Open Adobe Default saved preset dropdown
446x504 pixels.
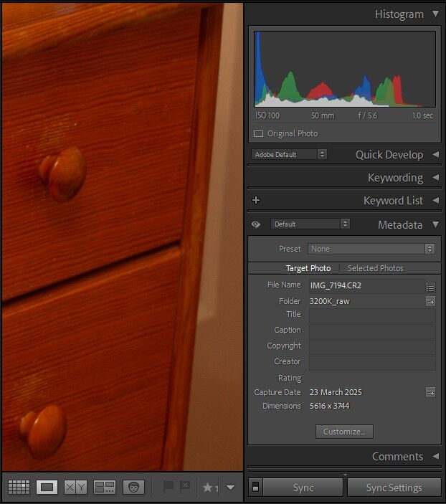pyautogui.click(x=289, y=154)
